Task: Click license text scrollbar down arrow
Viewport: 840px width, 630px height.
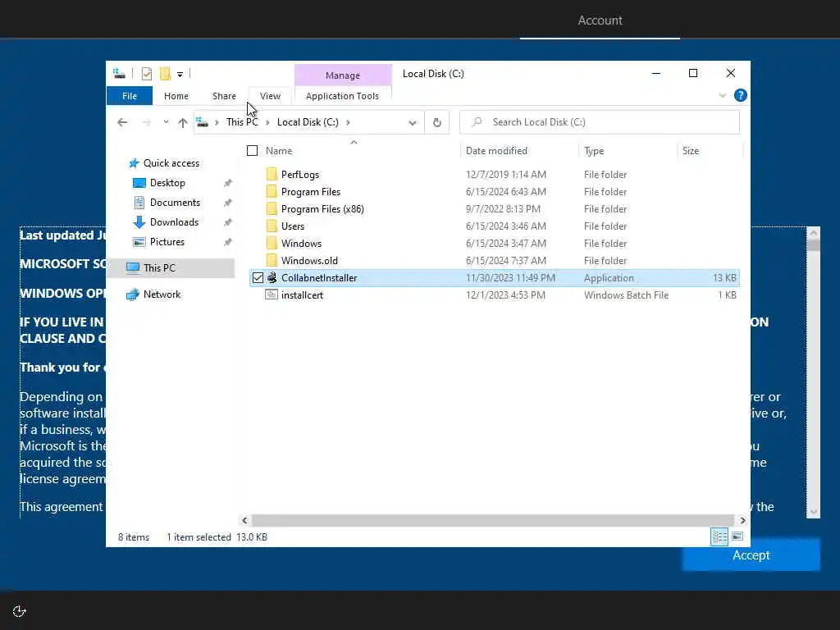Action: 813,512
